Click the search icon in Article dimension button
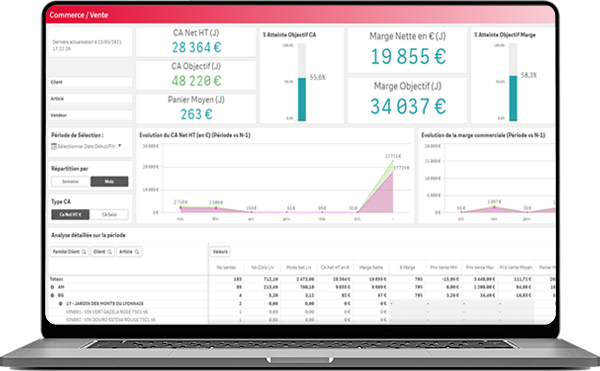 click(x=137, y=252)
